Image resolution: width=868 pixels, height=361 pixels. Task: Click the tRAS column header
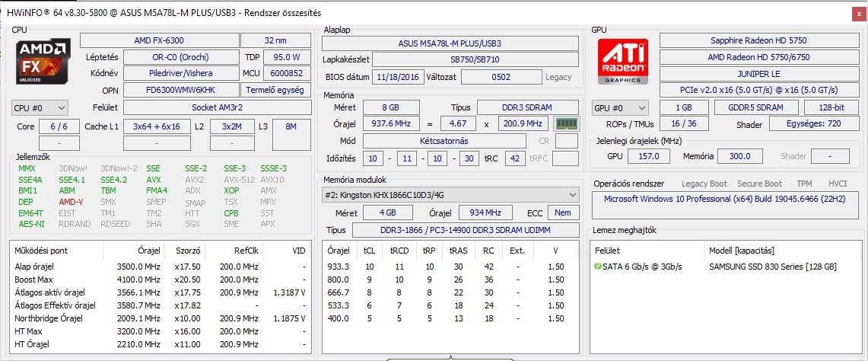coord(459,251)
